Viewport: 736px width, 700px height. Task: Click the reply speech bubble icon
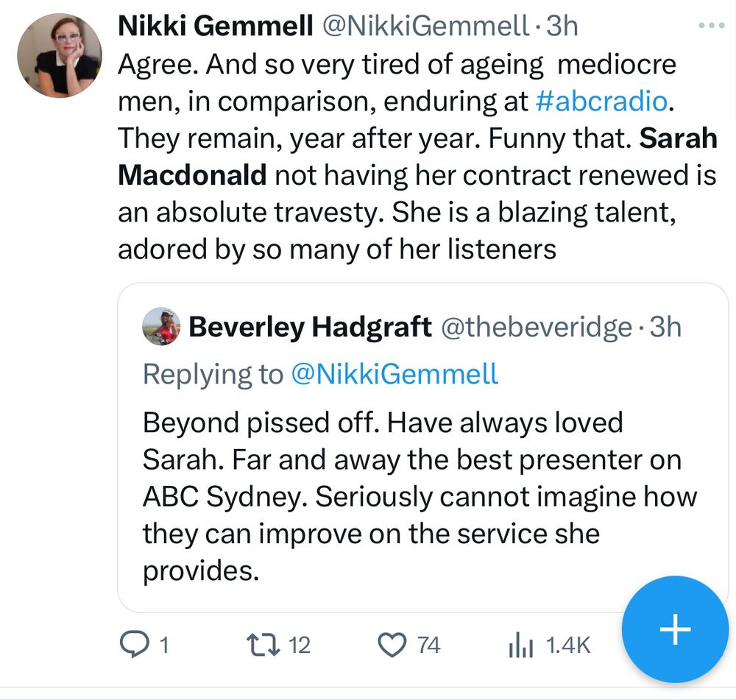tap(134, 646)
